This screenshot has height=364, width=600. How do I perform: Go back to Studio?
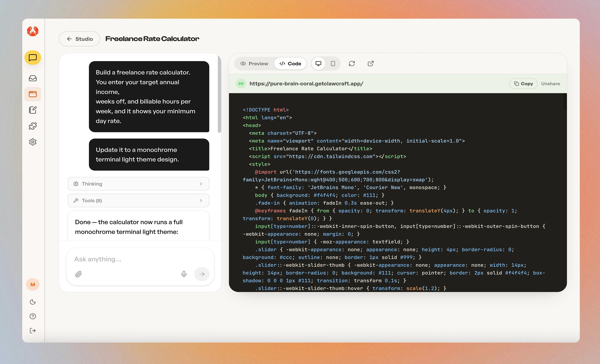coord(80,39)
